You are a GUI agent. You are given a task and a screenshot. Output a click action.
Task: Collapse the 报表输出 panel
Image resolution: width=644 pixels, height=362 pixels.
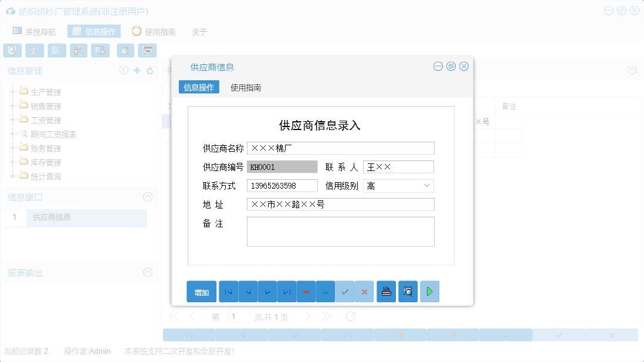(x=147, y=272)
